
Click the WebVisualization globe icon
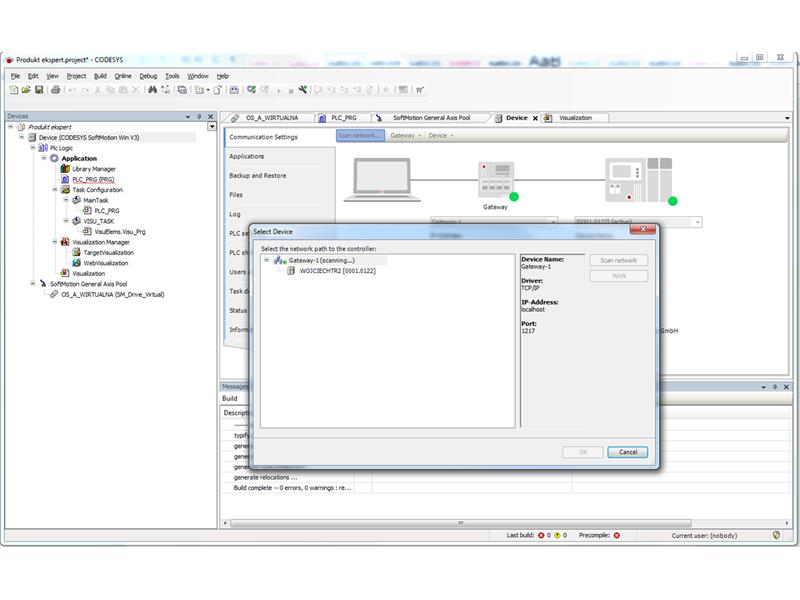click(77, 263)
